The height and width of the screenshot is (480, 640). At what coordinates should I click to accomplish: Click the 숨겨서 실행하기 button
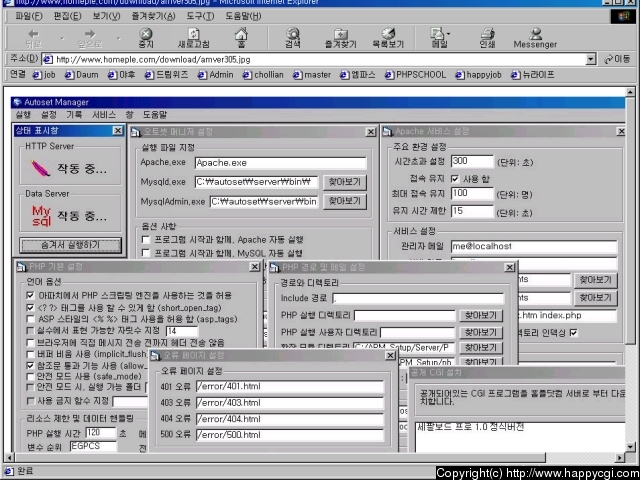(x=71, y=245)
